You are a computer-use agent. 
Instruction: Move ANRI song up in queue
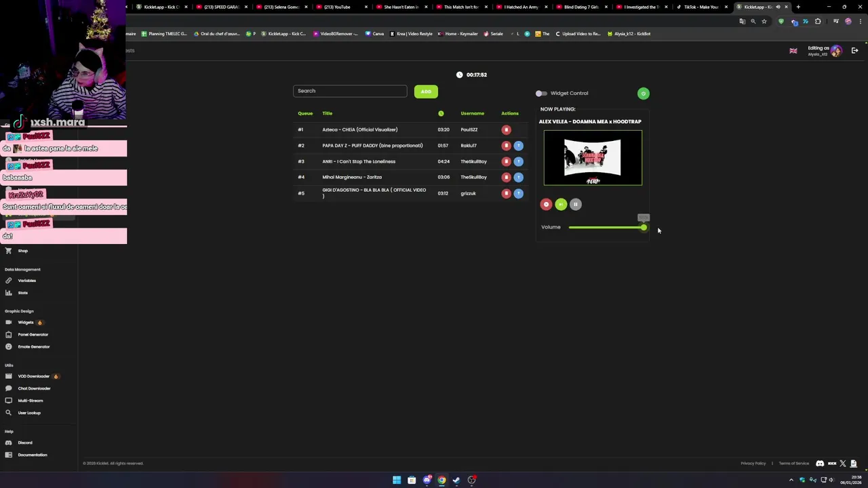coord(518,161)
